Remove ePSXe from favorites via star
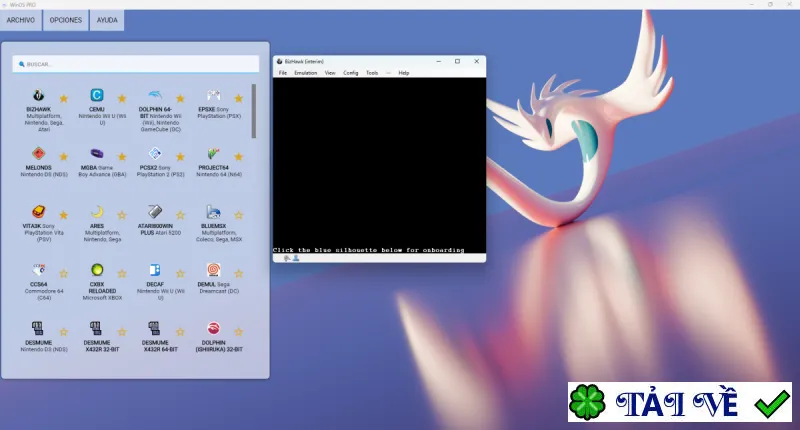800x430 pixels. (x=239, y=98)
